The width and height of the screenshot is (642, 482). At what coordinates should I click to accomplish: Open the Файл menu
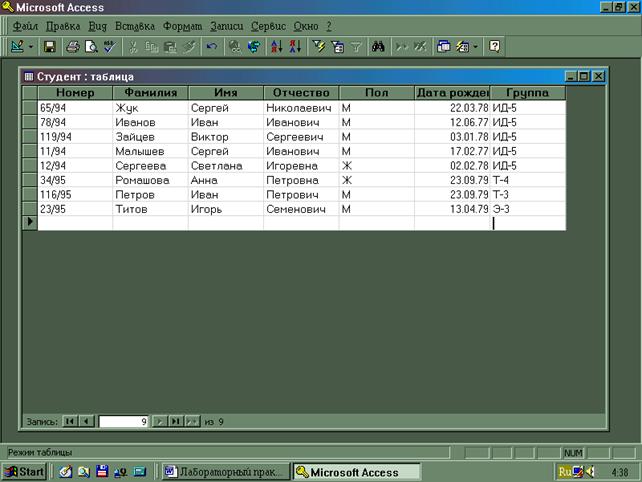[25, 25]
